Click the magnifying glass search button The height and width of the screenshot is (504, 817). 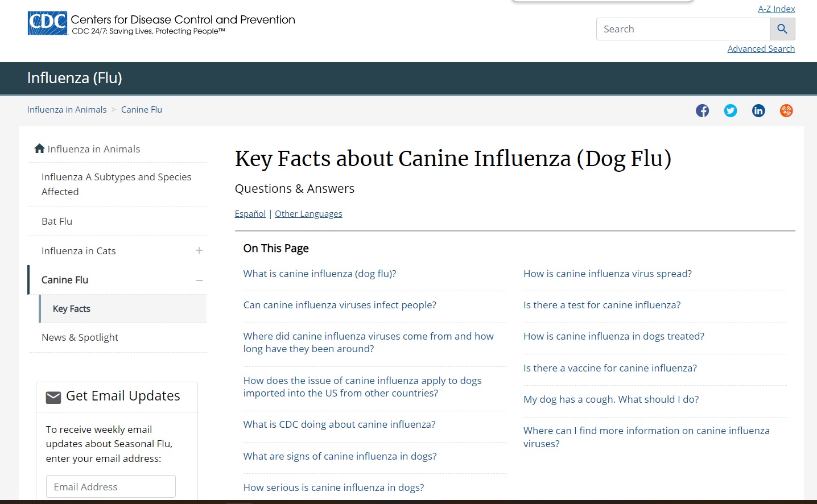tap(782, 29)
